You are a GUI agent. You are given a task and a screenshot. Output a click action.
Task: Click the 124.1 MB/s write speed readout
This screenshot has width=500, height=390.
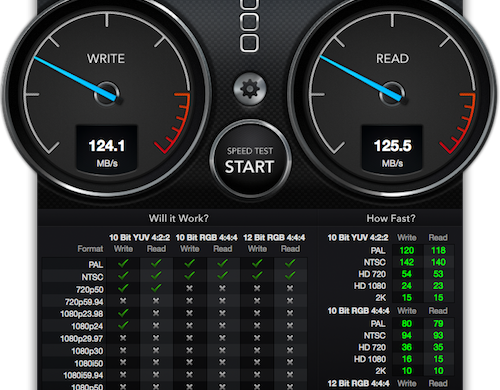107,149
